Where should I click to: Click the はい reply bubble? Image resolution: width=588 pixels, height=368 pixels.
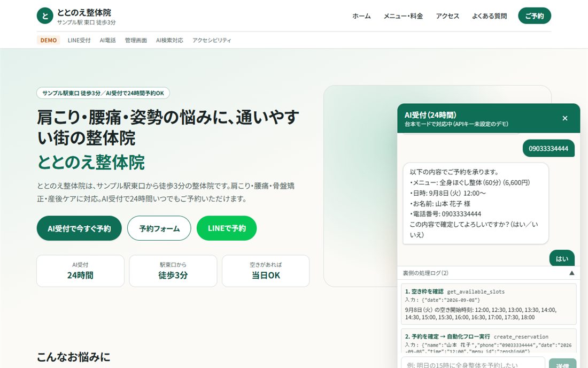(x=562, y=258)
